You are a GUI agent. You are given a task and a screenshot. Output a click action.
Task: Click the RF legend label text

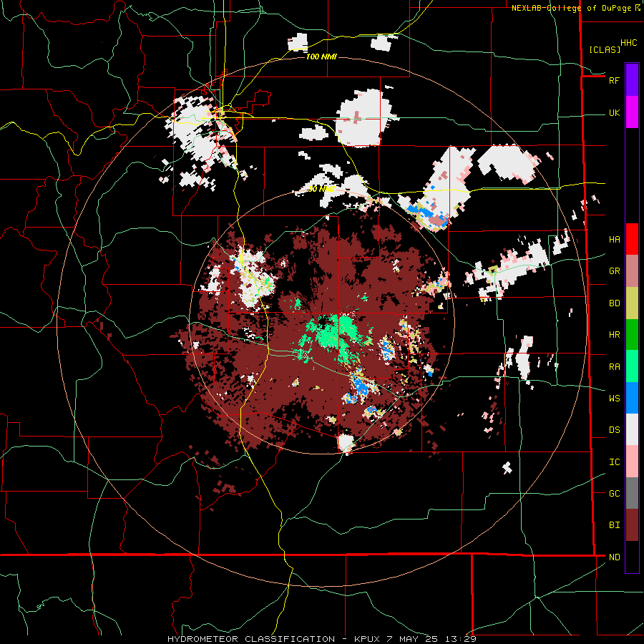(614, 80)
